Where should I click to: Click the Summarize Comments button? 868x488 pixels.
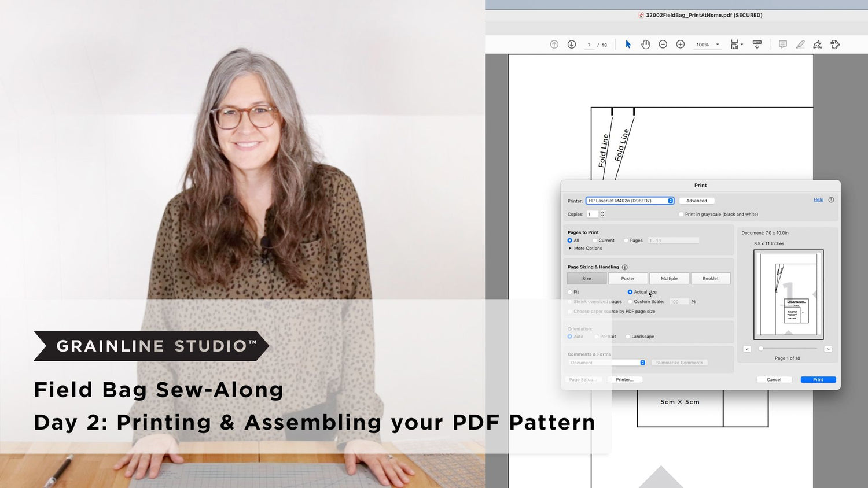[679, 363]
